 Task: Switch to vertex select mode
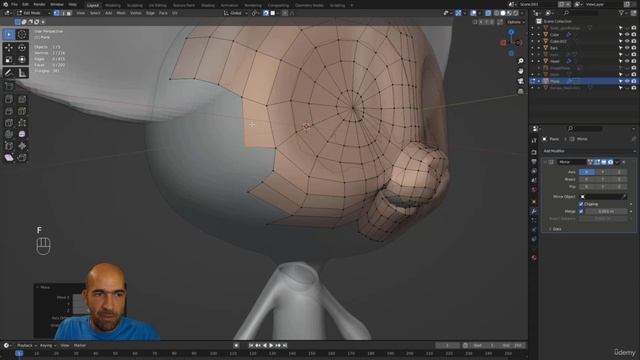[x=56, y=13]
